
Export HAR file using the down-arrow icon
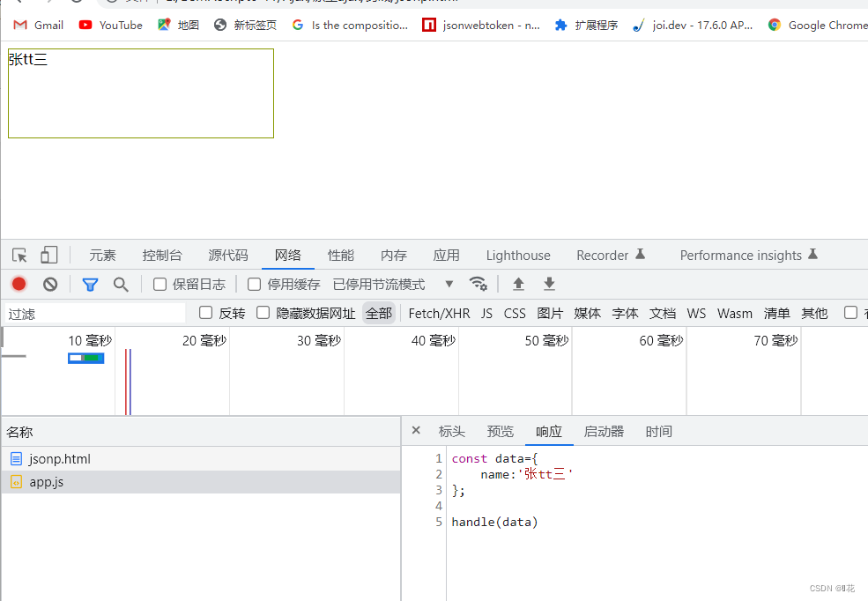click(x=548, y=284)
